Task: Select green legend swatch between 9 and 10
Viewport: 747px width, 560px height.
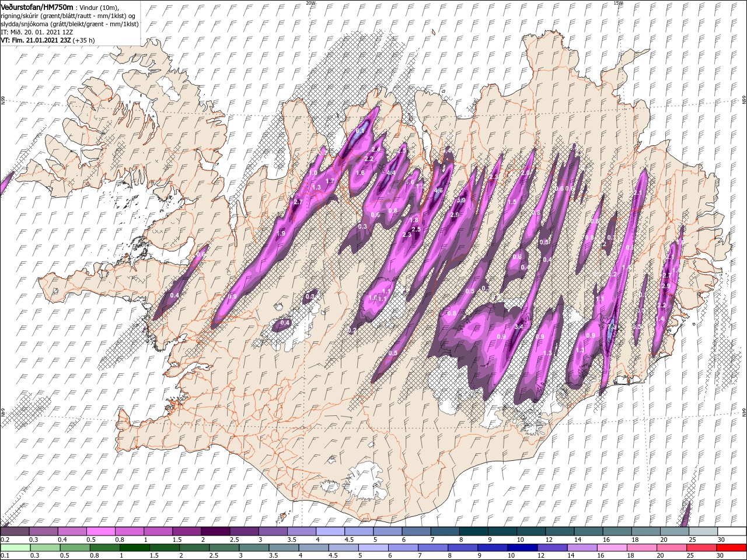Action: click(x=493, y=548)
